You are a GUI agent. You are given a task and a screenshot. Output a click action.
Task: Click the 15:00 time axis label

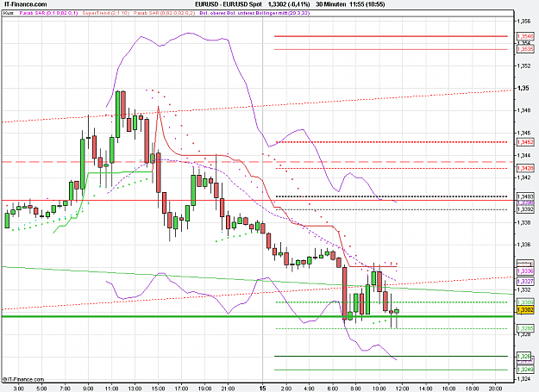tap(158, 389)
